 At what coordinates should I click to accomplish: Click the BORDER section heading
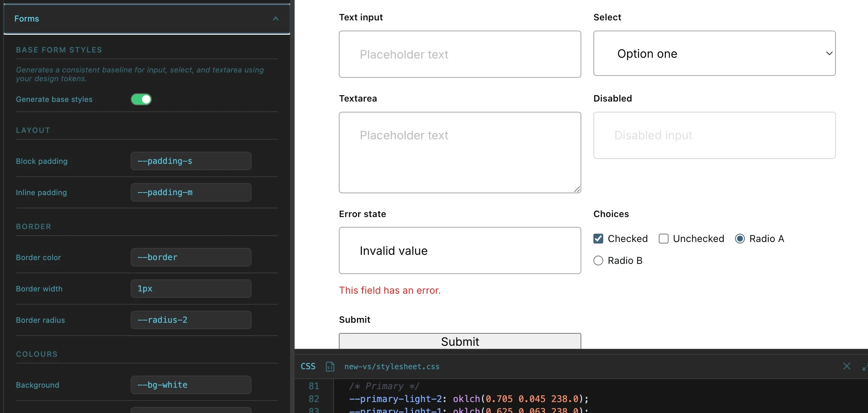pos(34,227)
